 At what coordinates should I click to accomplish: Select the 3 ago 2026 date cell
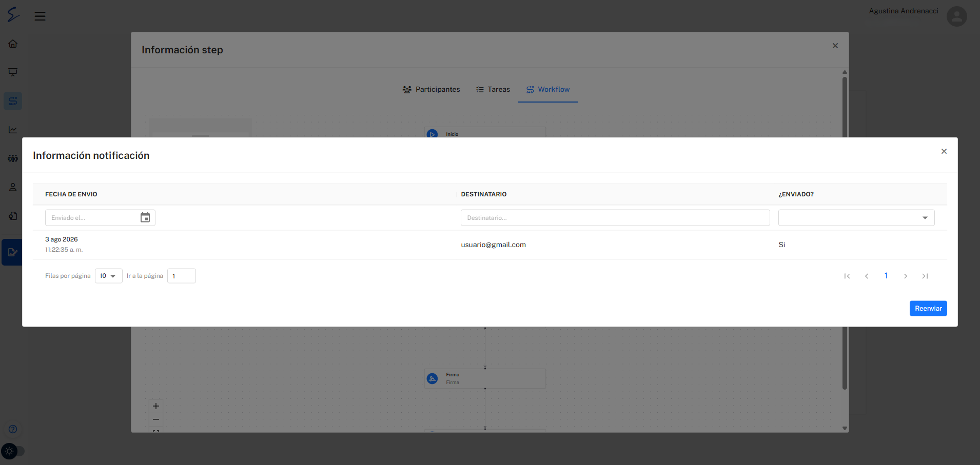click(x=62, y=239)
